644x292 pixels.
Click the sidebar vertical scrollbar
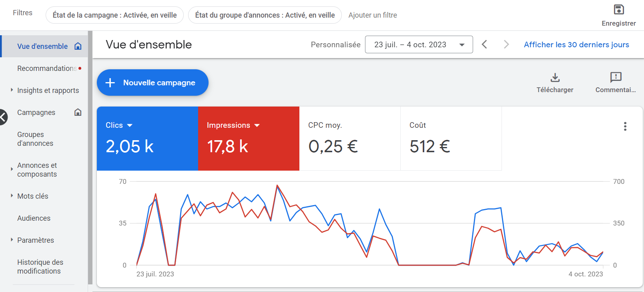click(x=90, y=157)
